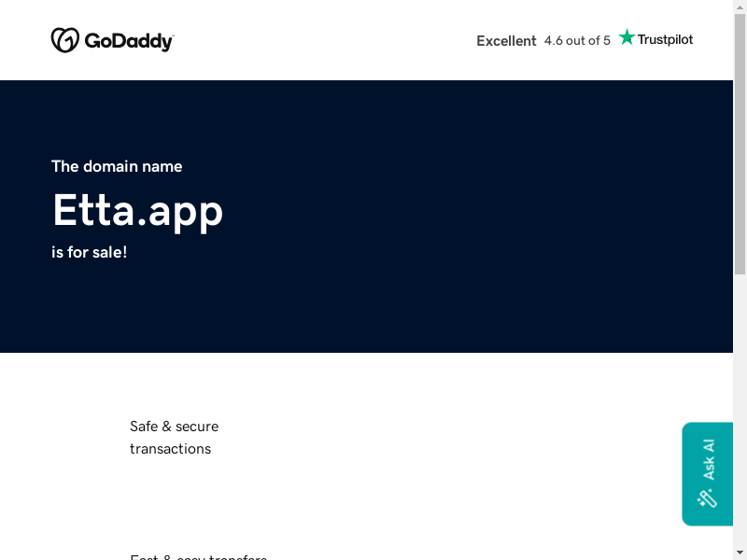Open the Ask AI side panel
Screen dimensions: 747x560
(708, 460)
